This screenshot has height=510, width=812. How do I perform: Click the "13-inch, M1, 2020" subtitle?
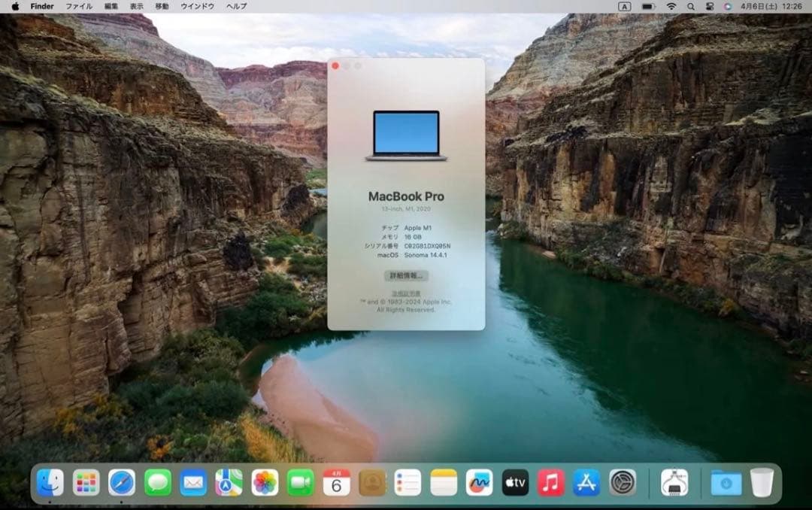[406, 209]
